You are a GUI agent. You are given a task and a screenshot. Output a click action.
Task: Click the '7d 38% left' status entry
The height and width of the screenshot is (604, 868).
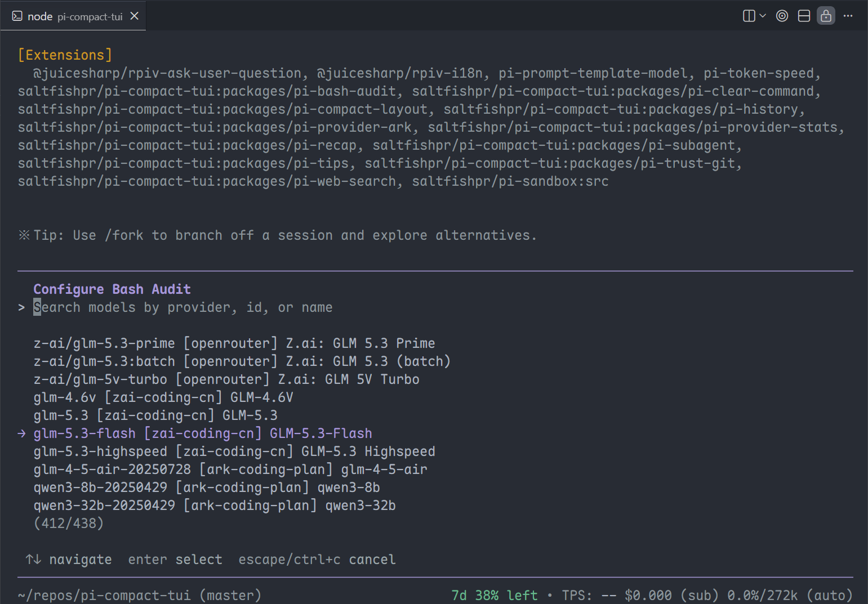pos(495,596)
